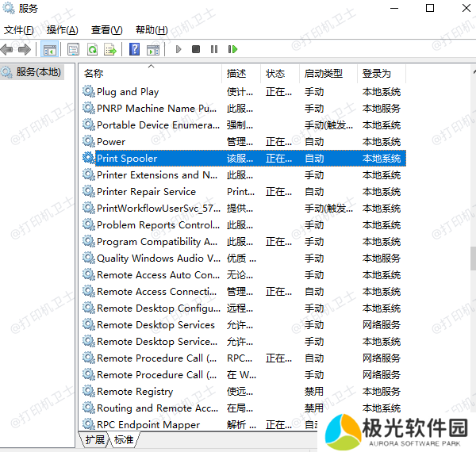Image resolution: width=476 pixels, height=452 pixels.
Task: Click the Export List toolbar icon
Action: (x=110, y=49)
